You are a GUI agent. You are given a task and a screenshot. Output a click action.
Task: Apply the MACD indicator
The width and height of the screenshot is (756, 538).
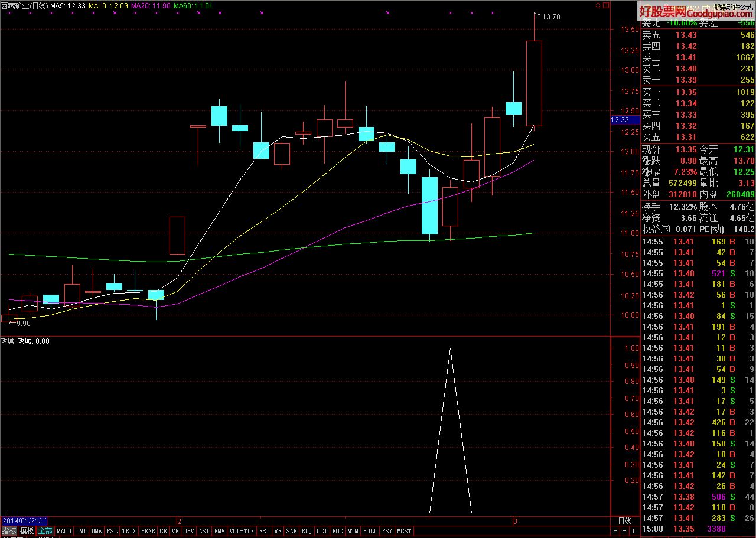point(64,531)
